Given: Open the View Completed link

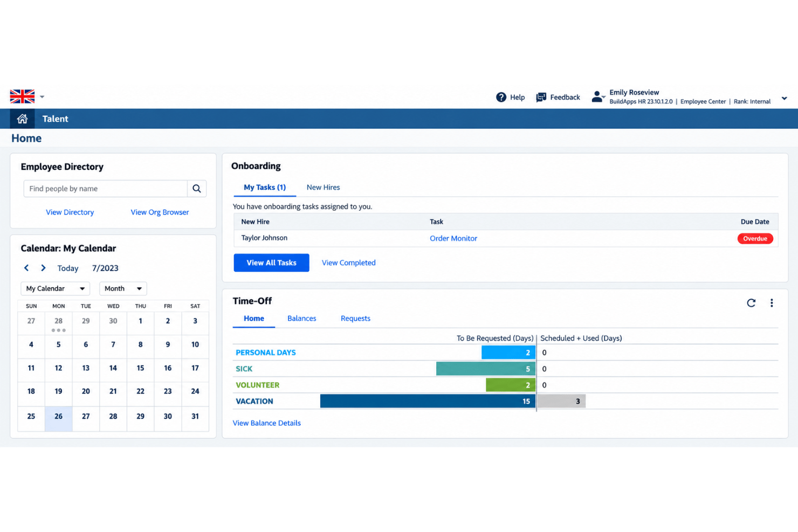Looking at the screenshot, I should click(x=349, y=262).
